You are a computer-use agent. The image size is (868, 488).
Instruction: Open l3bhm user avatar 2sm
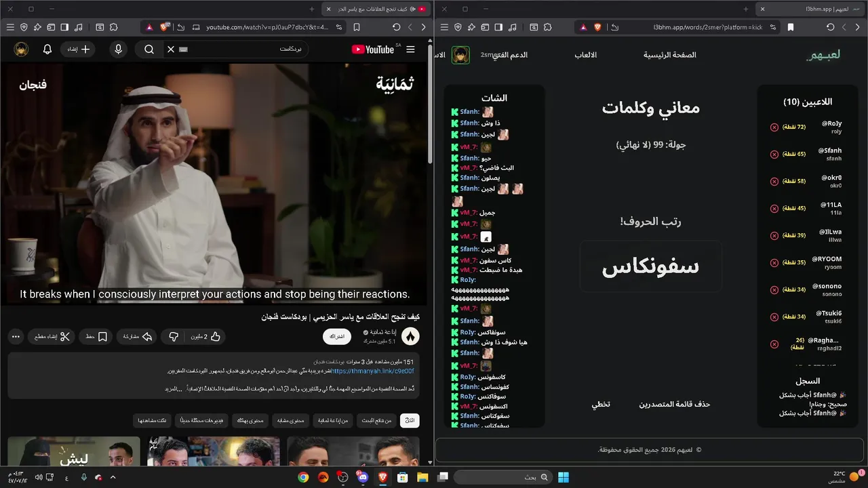[460, 55]
